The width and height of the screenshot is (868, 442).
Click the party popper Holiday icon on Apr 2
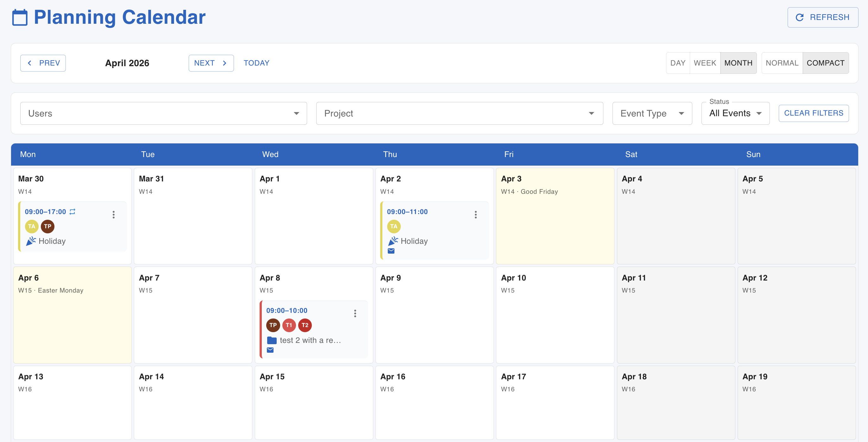pyautogui.click(x=393, y=241)
